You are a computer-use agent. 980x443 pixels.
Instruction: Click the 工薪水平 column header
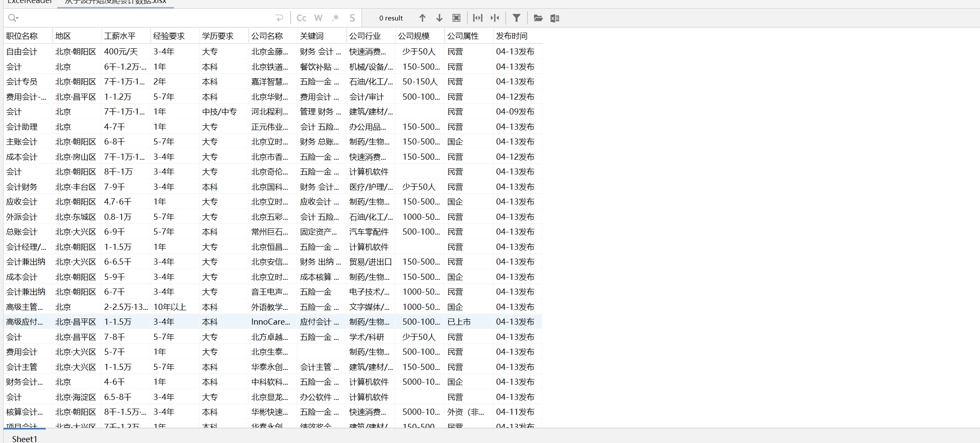coord(126,36)
